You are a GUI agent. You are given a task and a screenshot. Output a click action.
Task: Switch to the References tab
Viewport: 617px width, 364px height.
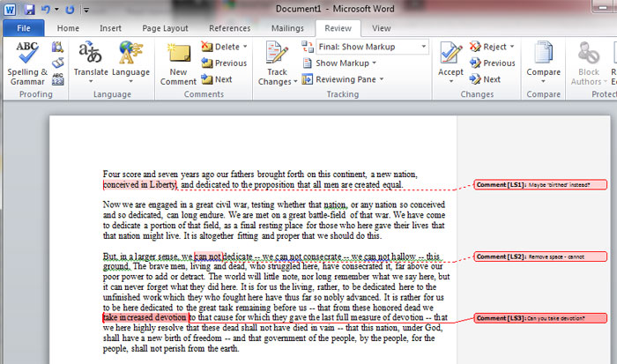point(230,28)
